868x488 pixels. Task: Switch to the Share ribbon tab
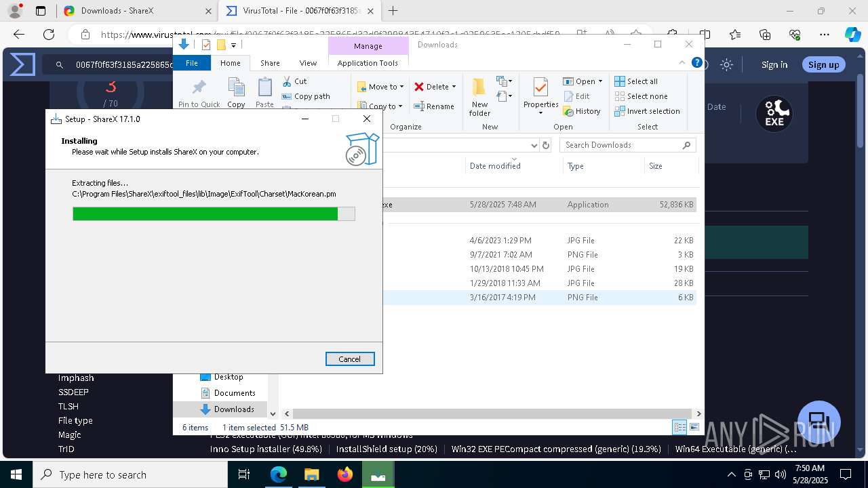tap(270, 63)
